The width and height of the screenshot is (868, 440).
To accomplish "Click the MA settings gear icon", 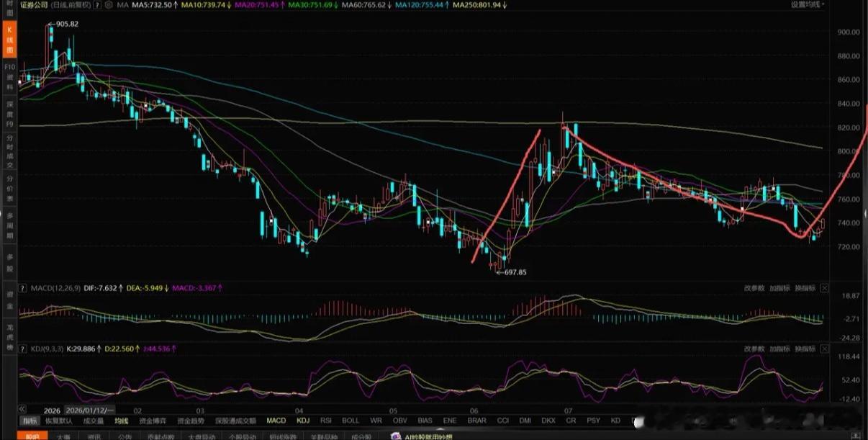I will tap(108, 5).
